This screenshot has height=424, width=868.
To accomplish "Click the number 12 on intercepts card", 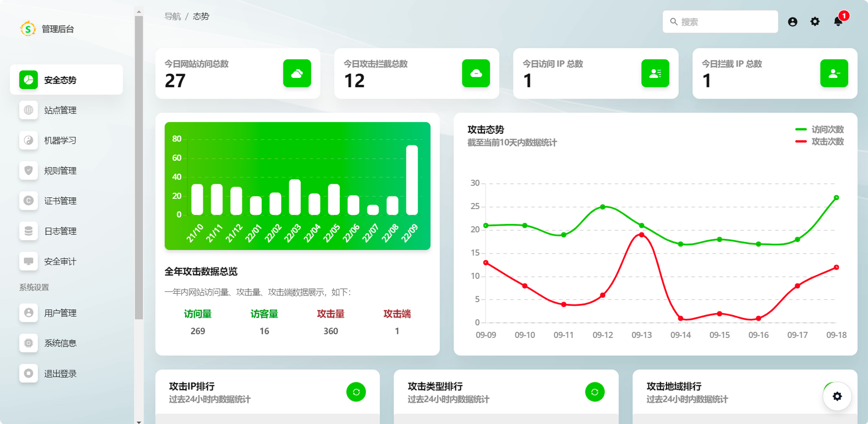I will (x=354, y=81).
